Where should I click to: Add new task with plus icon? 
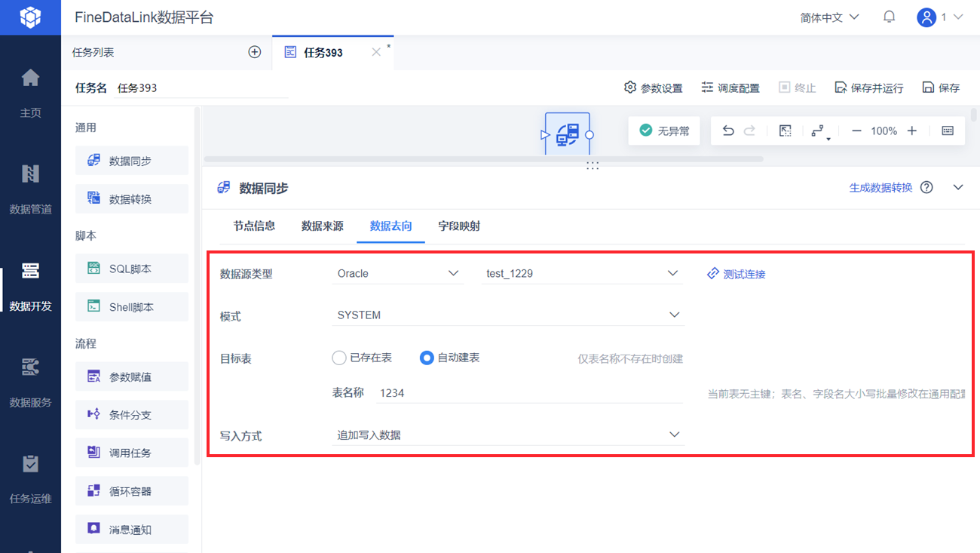point(255,52)
